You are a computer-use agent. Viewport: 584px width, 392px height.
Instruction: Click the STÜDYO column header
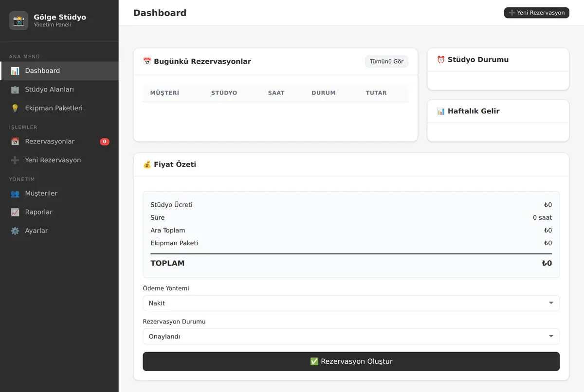click(224, 93)
